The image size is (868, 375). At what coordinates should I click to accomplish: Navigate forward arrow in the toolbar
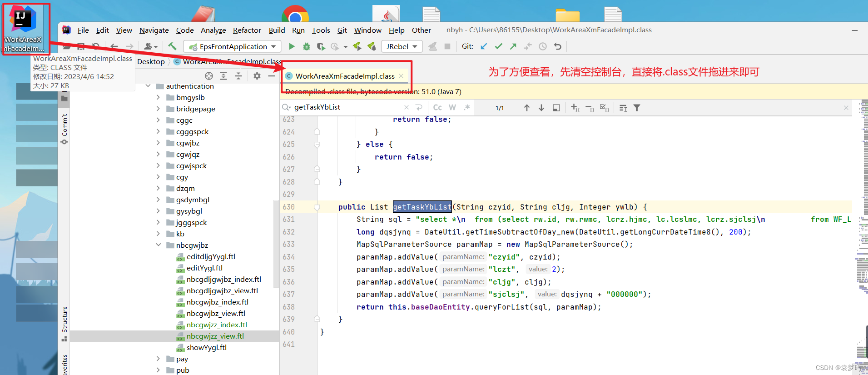tap(129, 46)
